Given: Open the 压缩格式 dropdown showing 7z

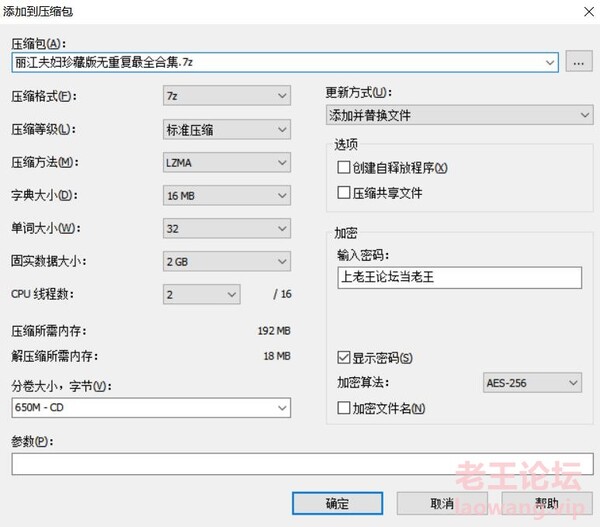Looking at the screenshot, I should (227, 95).
